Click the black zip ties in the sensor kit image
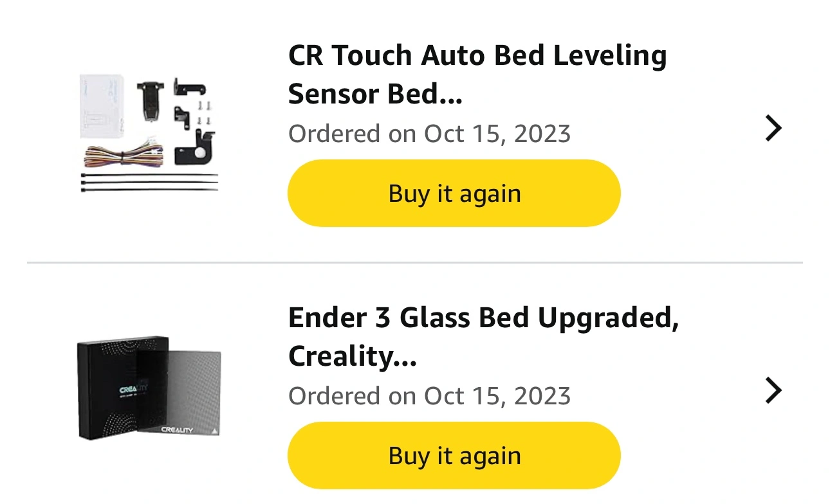The image size is (830, 504). pyautogui.click(x=149, y=182)
